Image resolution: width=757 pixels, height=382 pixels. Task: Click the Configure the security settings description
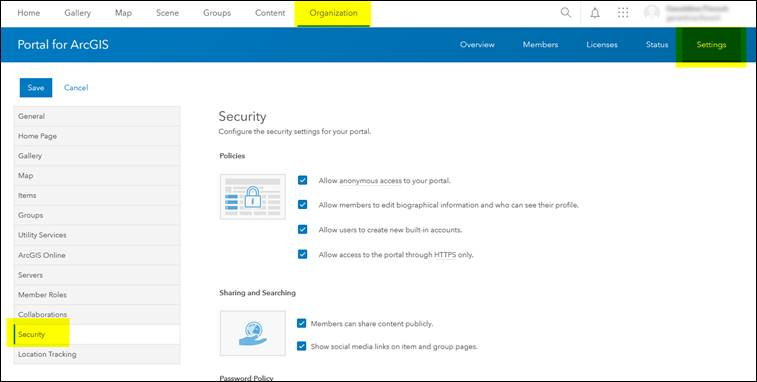point(294,131)
